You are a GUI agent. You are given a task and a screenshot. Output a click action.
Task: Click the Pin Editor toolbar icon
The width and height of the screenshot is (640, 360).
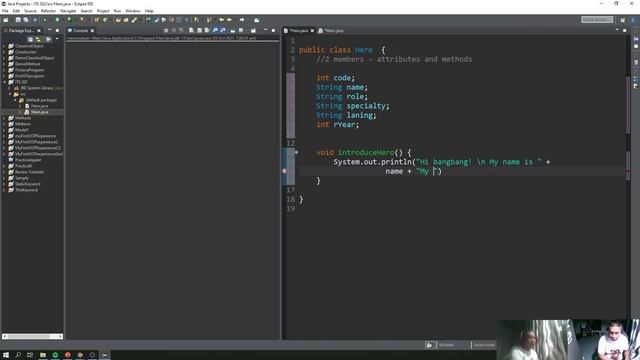point(256,20)
